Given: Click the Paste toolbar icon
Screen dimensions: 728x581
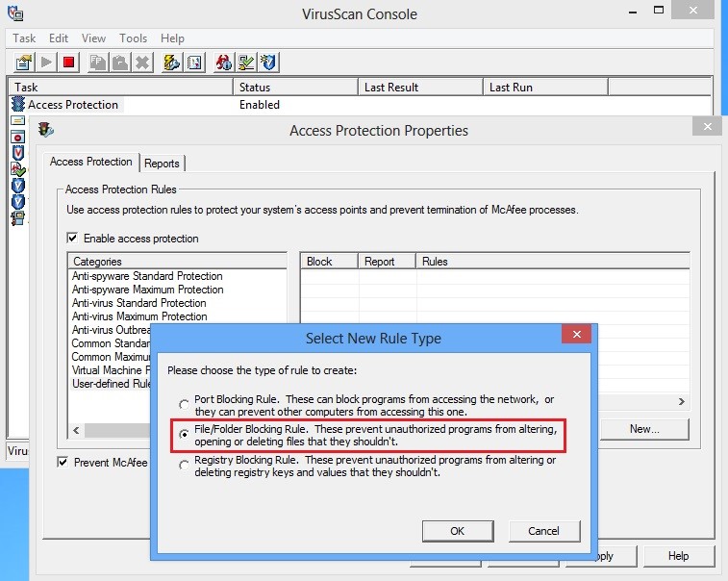Looking at the screenshot, I should click(x=119, y=63).
